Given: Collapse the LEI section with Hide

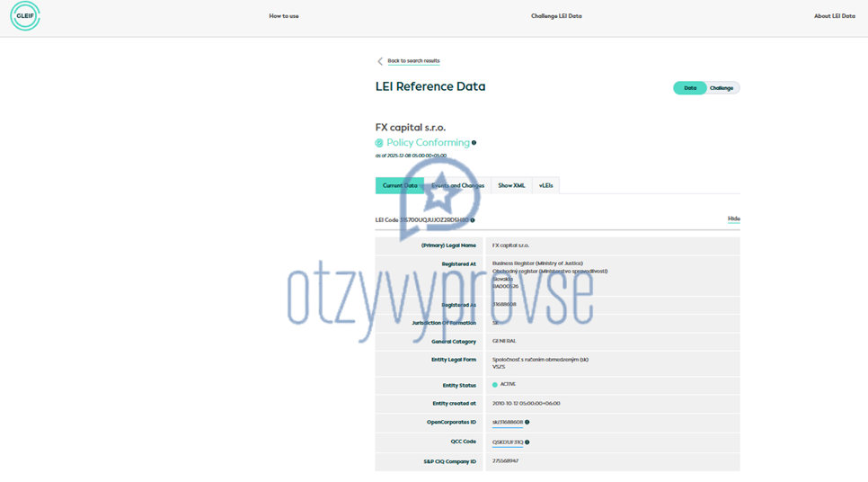Looking at the screenshot, I should click(x=733, y=219).
